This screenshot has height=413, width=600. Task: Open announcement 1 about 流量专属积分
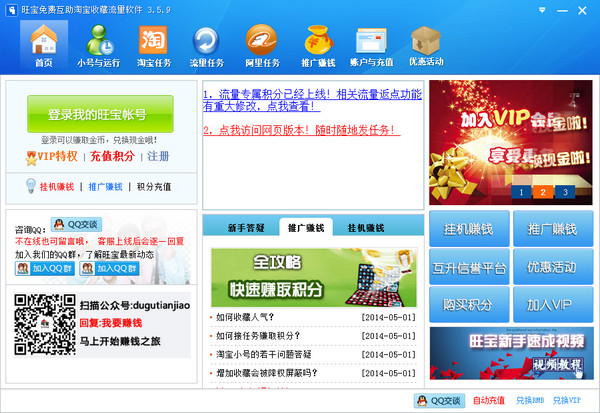[x=312, y=100]
